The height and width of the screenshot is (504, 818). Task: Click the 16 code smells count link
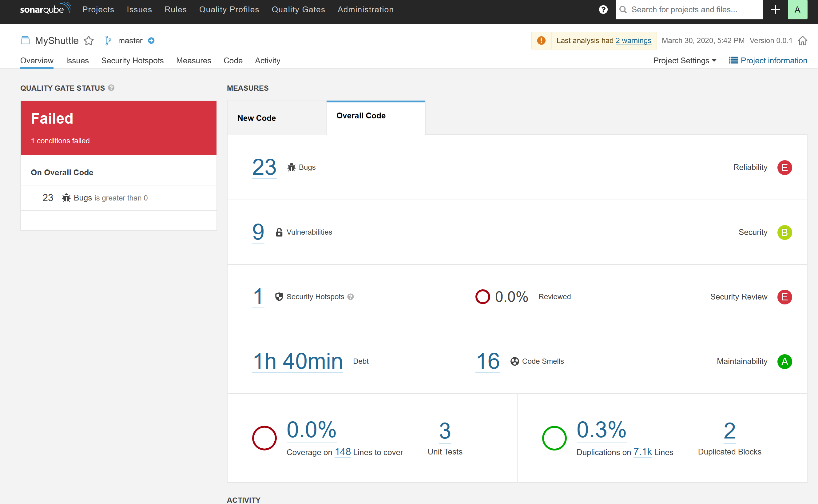click(488, 361)
